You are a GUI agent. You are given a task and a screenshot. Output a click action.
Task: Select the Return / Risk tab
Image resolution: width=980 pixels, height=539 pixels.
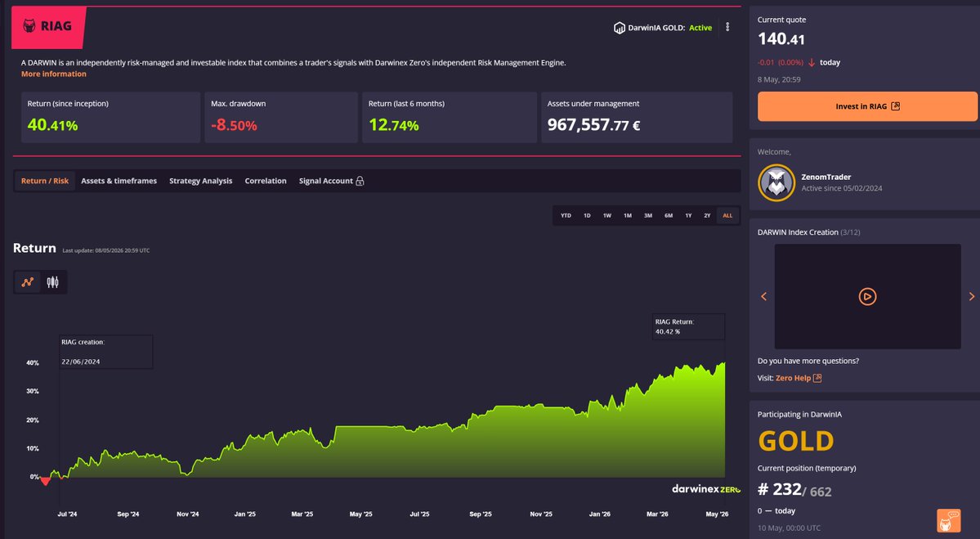(45, 181)
